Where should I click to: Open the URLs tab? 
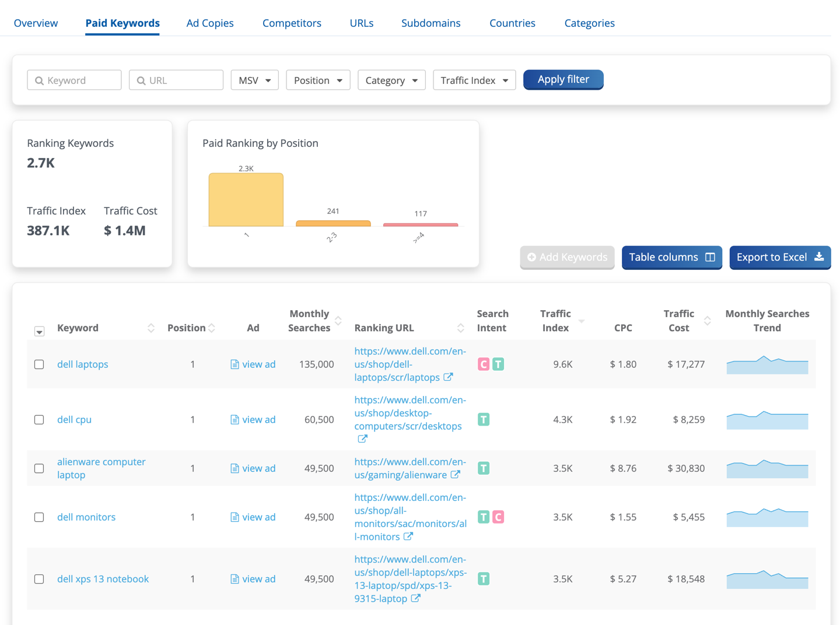click(362, 23)
